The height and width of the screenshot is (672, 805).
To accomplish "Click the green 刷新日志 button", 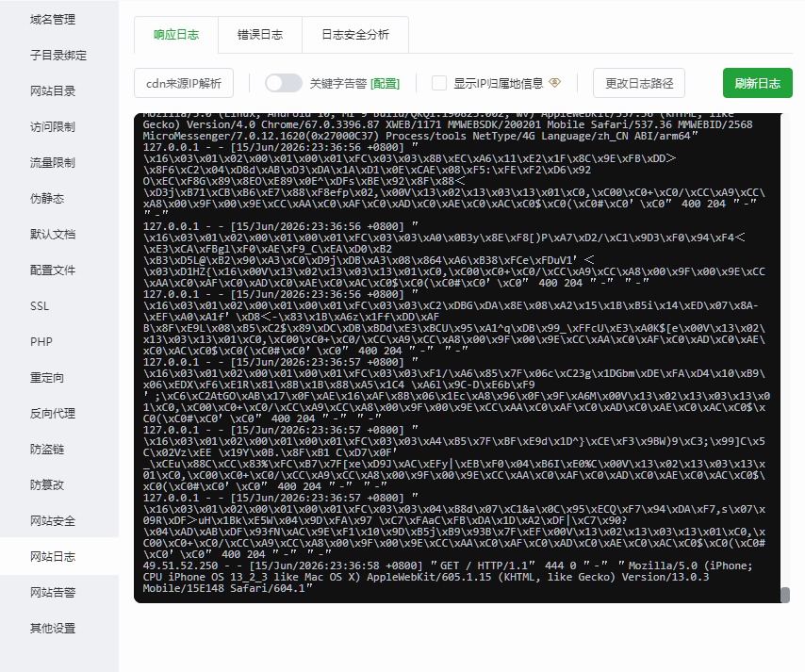I will pos(757,83).
